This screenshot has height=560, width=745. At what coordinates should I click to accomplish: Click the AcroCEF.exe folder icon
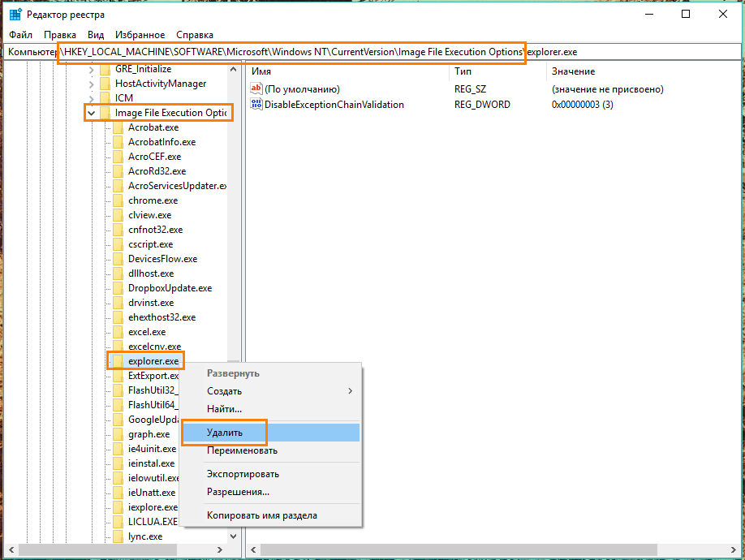point(118,157)
